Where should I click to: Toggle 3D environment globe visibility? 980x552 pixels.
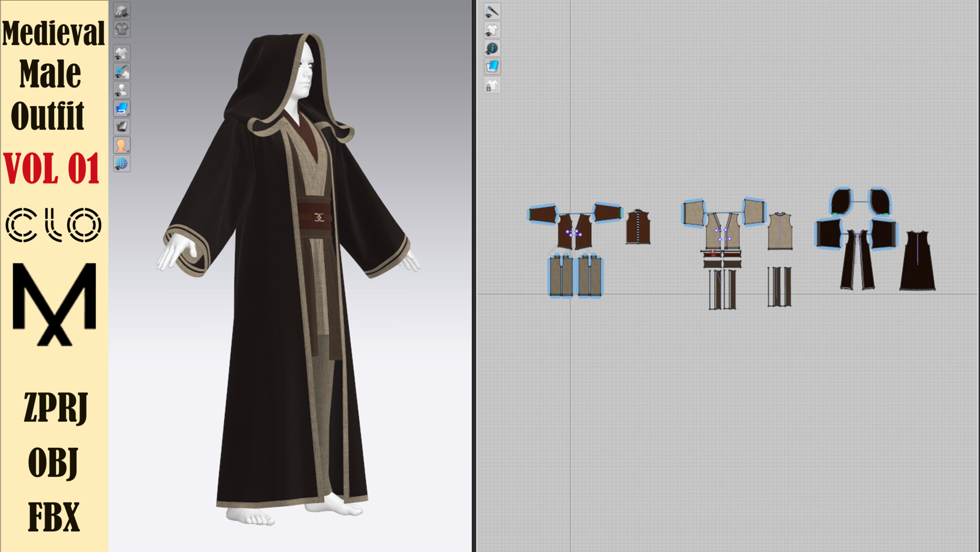[x=121, y=163]
